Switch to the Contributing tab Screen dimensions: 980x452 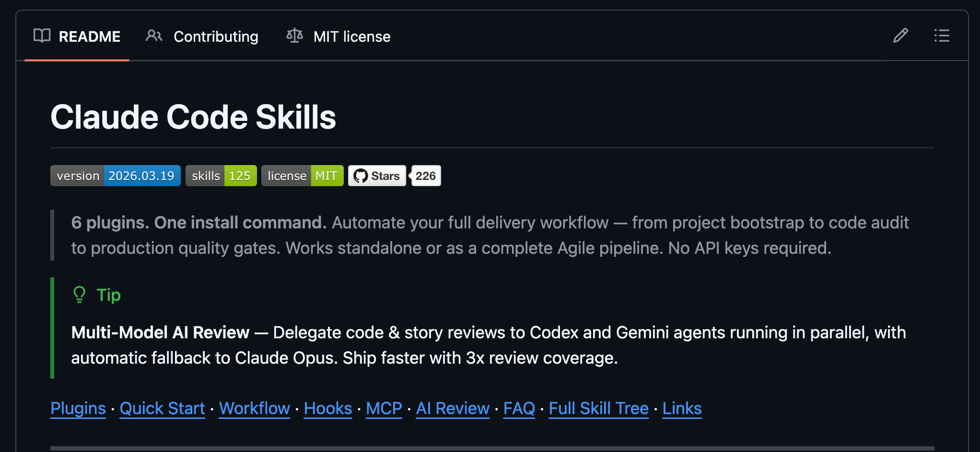pyautogui.click(x=202, y=36)
